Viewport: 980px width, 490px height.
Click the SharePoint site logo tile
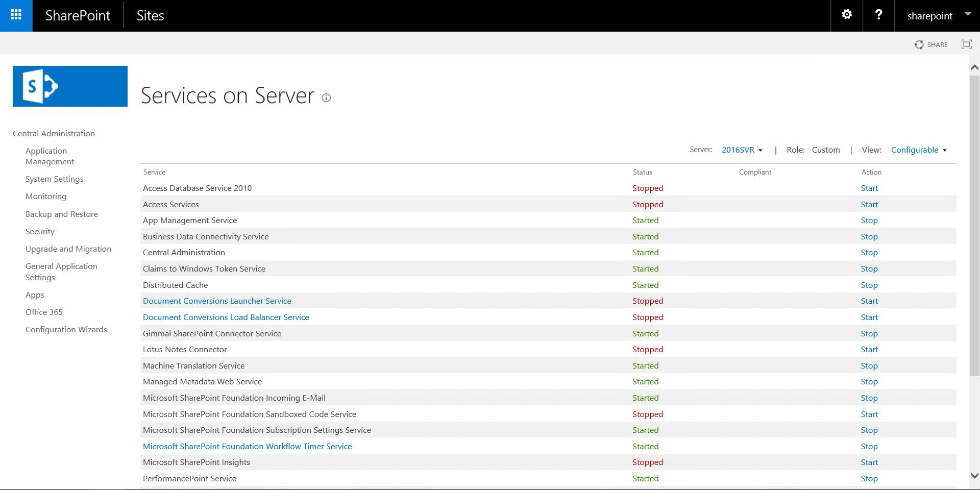pos(70,86)
